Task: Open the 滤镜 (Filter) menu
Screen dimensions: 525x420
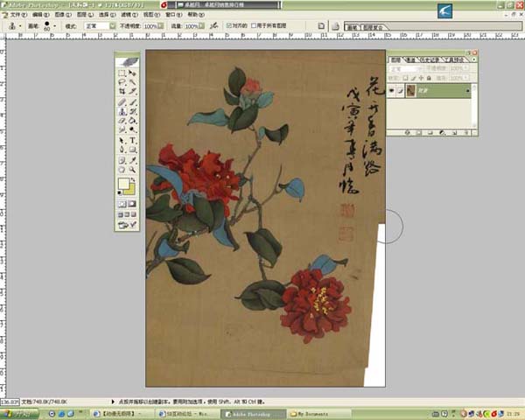Action: [x=129, y=15]
